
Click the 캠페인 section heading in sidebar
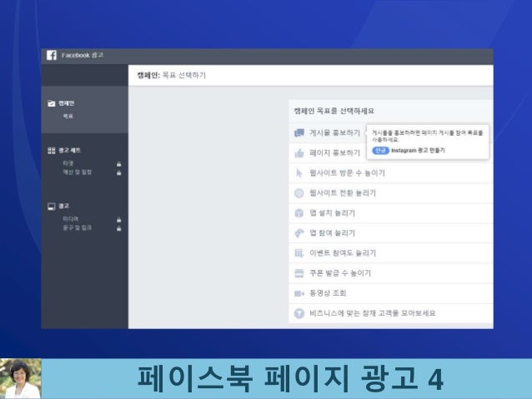(x=66, y=103)
